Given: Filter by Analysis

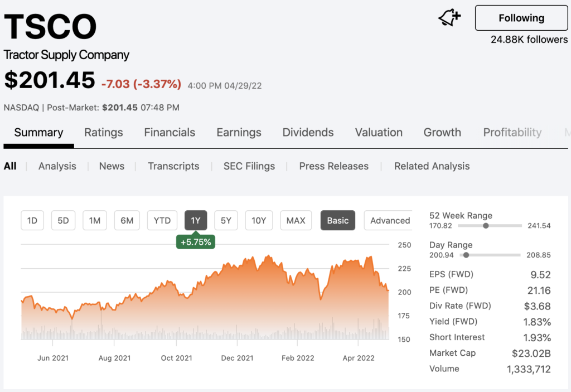Looking at the screenshot, I should 57,166.
